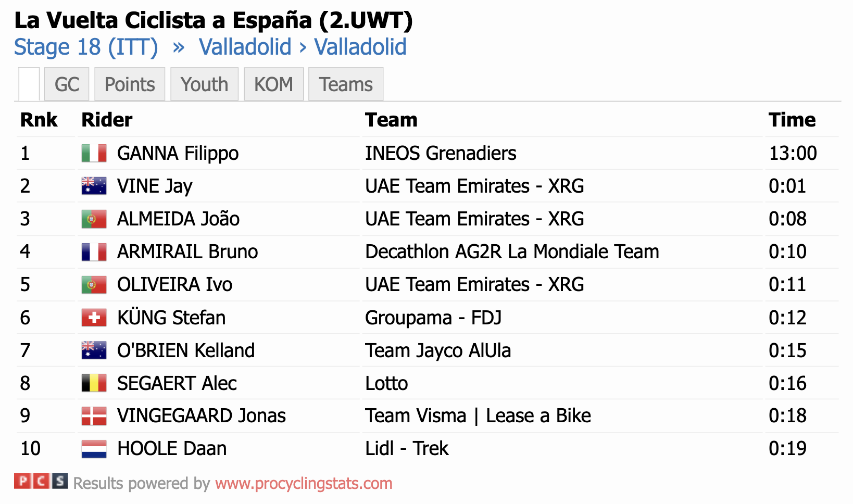Open rider GANNA Filippo's name
The height and width of the screenshot is (504, 853).
click(178, 154)
